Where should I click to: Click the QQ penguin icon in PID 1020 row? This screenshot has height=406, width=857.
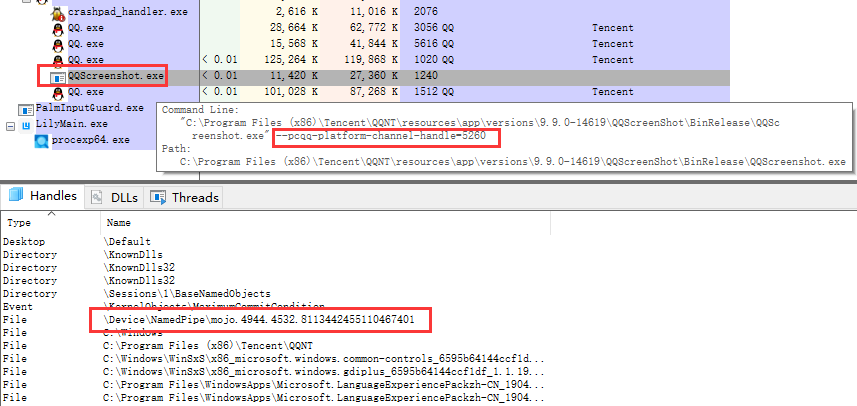(58, 60)
